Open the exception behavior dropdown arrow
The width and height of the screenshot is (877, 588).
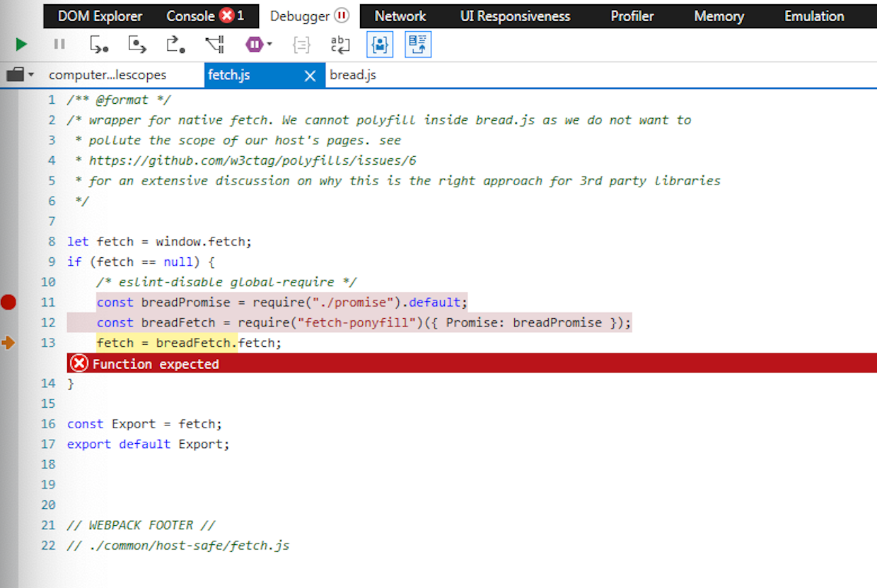pos(269,45)
